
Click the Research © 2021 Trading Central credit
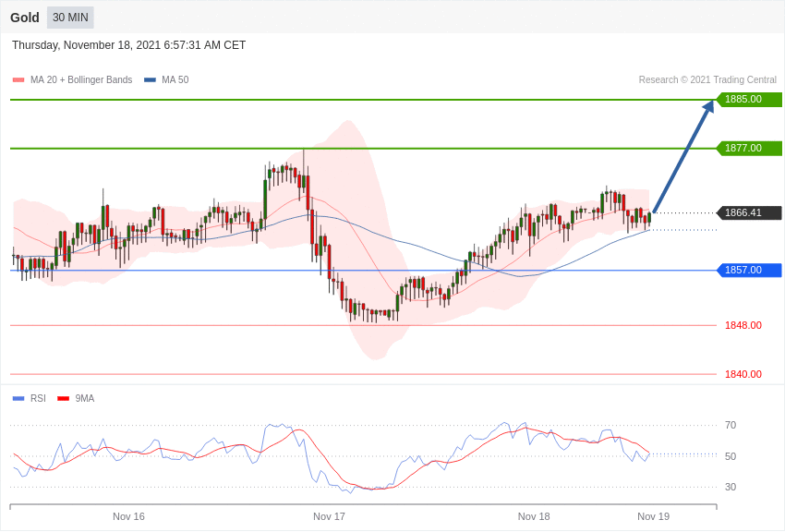pyautogui.click(x=707, y=79)
